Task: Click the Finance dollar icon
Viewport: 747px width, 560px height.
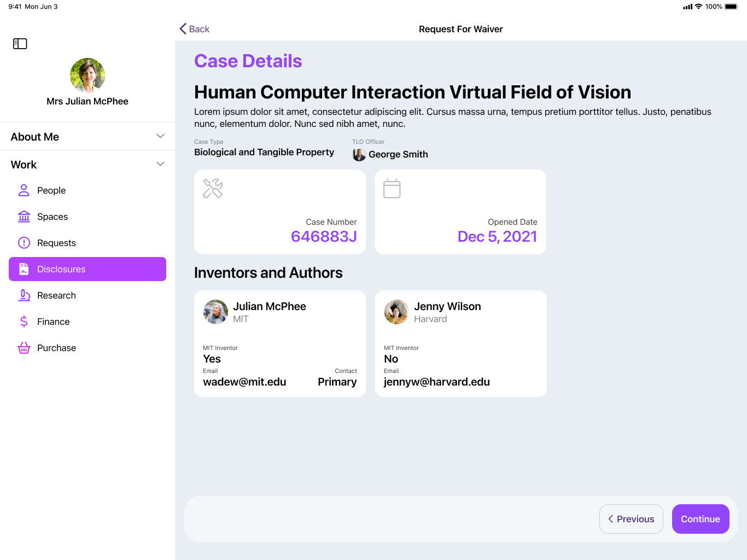Action: click(24, 322)
